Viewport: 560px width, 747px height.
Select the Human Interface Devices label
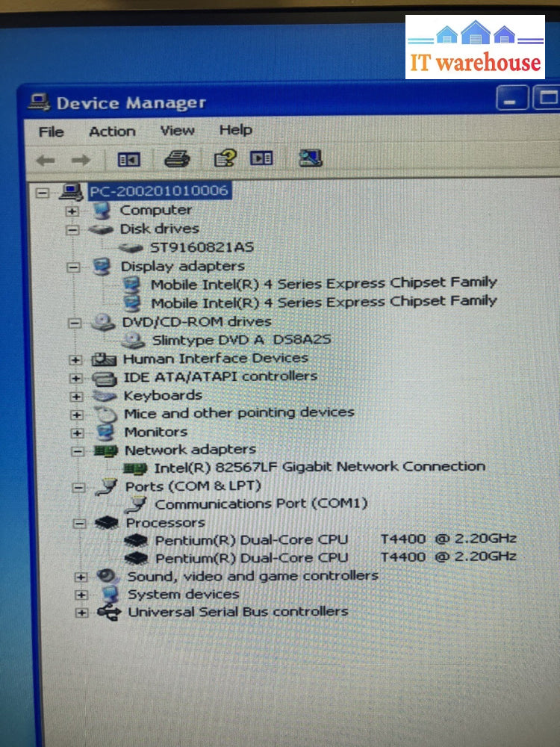tap(216, 359)
